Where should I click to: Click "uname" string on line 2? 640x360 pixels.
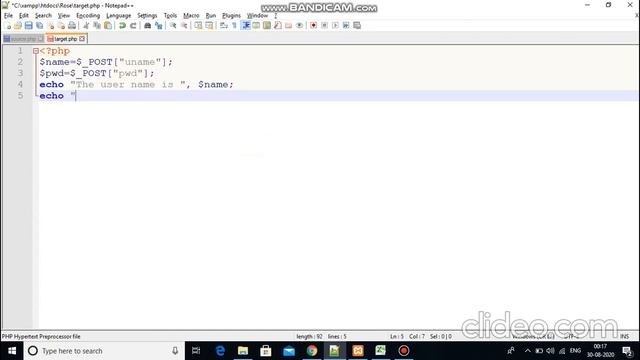140,62
